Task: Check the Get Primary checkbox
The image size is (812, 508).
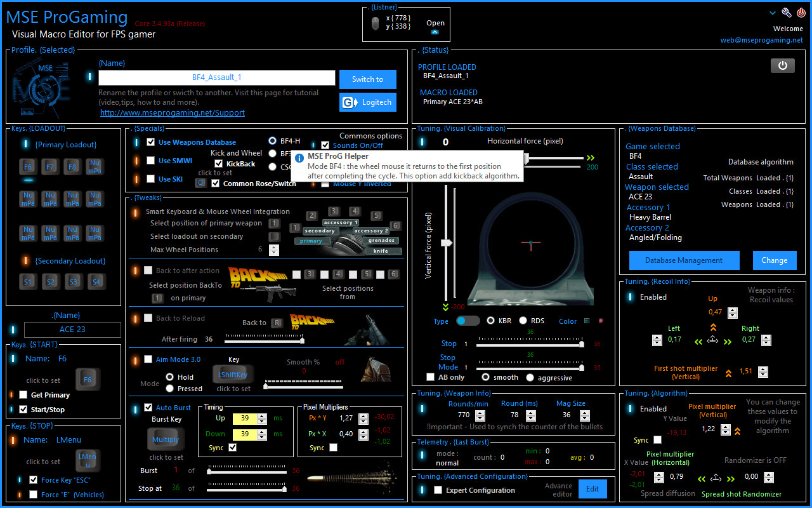Action: click(23, 395)
